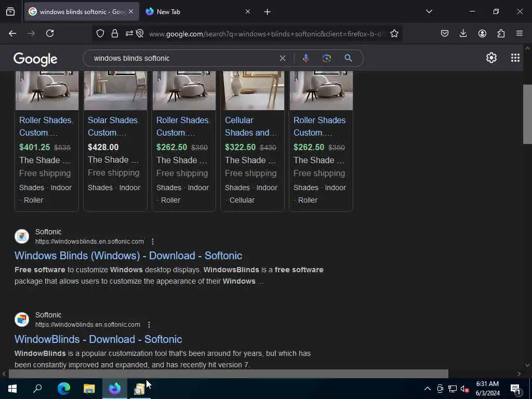Click into the Google search field
Image resolution: width=532 pixels, height=399 pixels.
(x=183, y=58)
